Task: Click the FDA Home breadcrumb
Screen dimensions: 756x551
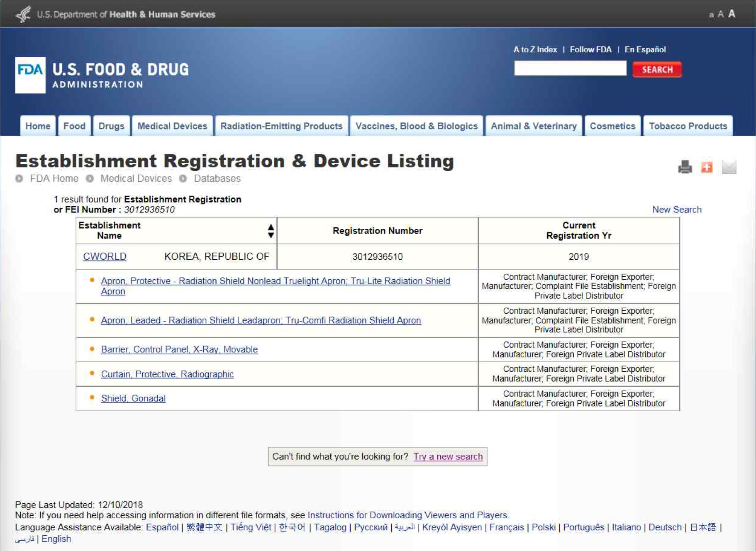Action: [x=54, y=178]
